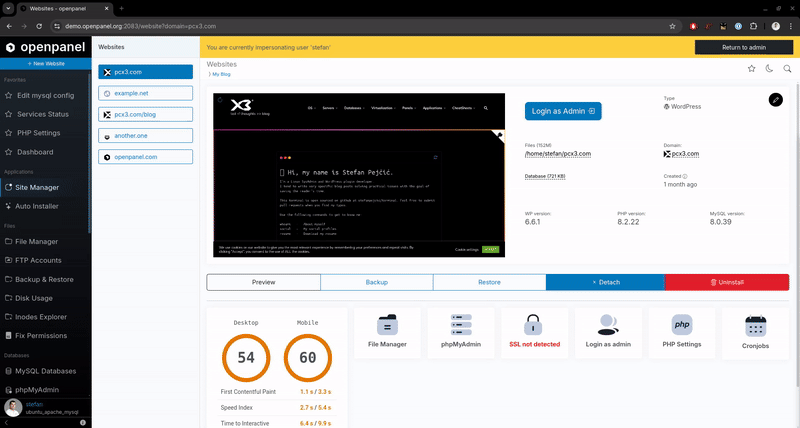Click the site screenshot preview thumbnail
Image resolution: width=800 pixels, height=428 pixels.
pos(359,175)
